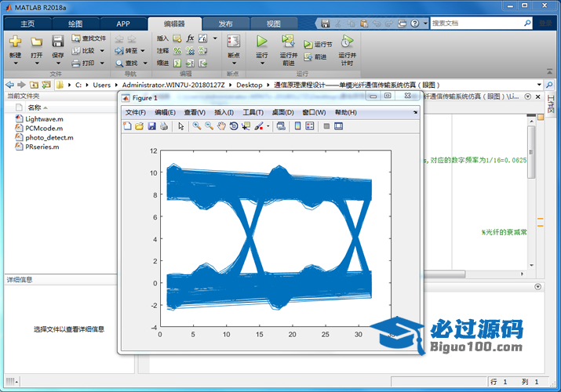Viewport: 561px width, 392px height.
Task: Open 插入(I) menu in Figure 1
Action: point(224,113)
